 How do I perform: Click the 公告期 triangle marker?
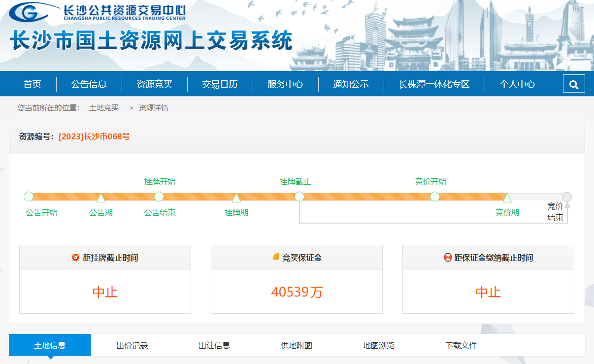tap(101, 198)
